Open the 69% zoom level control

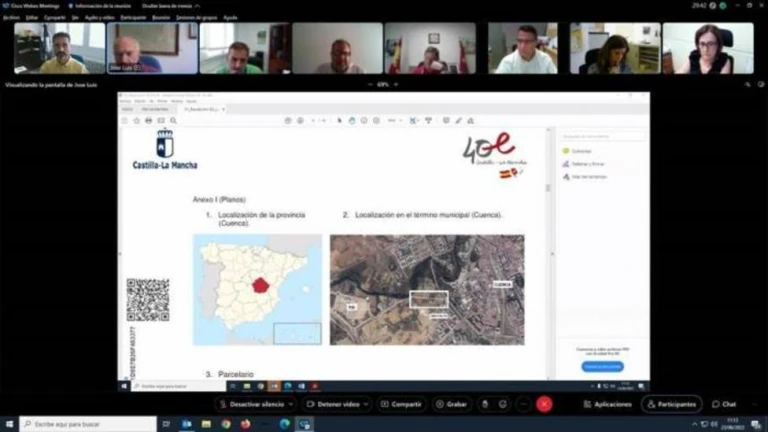[x=383, y=84]
